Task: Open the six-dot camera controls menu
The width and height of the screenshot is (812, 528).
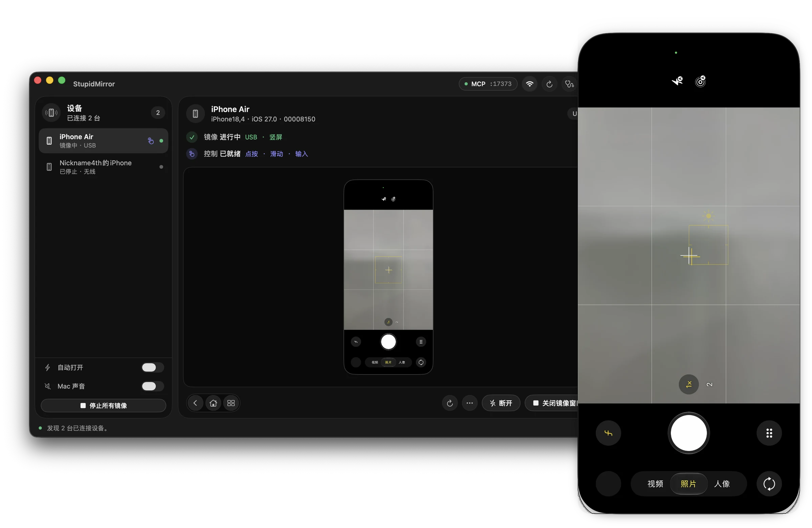Action: click(769, 433)
